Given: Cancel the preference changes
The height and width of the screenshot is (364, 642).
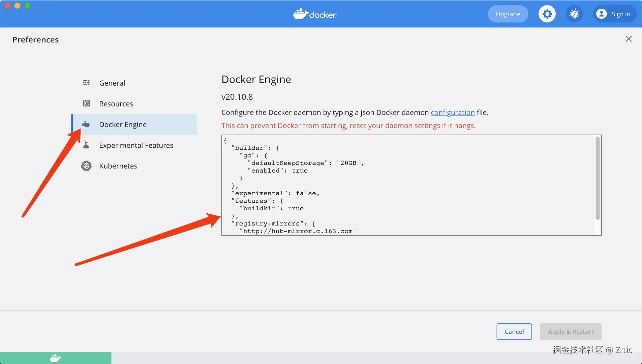Looking at the screenshot, I should click(514, 332).
